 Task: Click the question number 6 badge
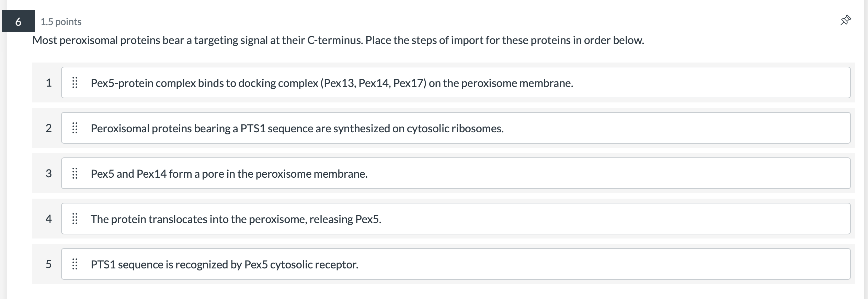19,22
